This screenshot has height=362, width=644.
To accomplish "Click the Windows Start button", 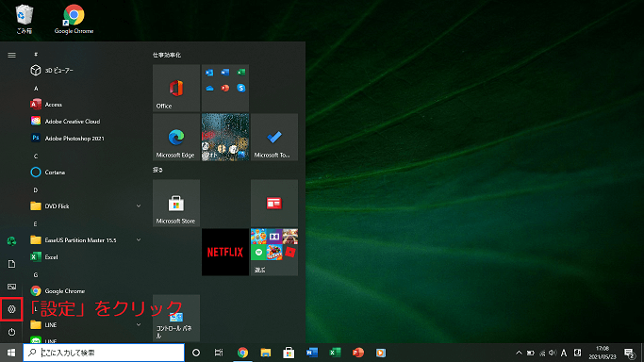I will click(11, 353).
